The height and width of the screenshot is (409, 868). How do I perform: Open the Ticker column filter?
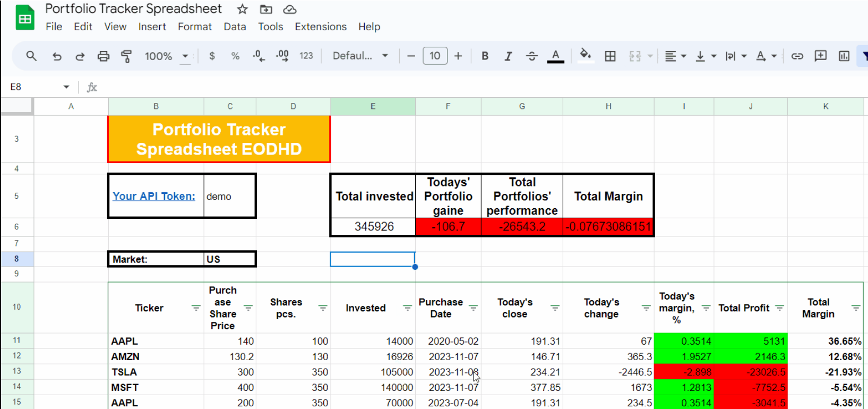(196, 308)
